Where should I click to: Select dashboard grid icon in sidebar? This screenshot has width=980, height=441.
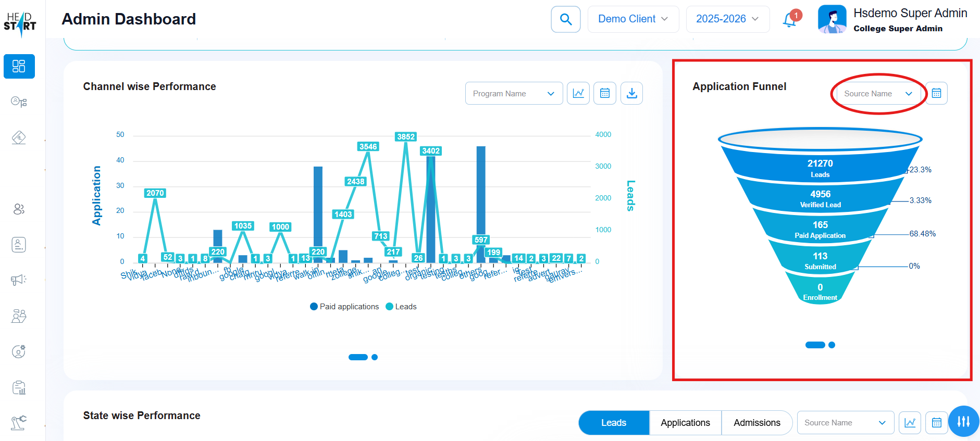point(19,66)
